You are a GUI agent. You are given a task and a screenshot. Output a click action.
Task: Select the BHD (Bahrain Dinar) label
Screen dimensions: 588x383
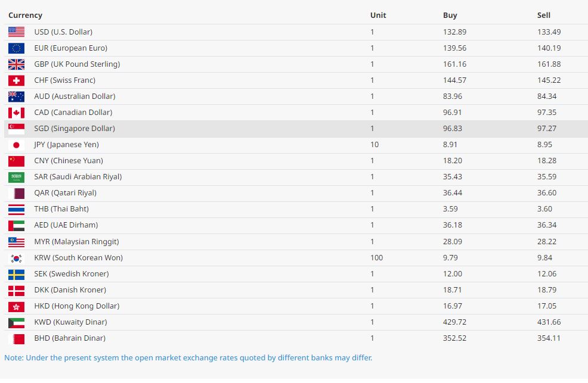pyautogui.click(x=70, y=338)
